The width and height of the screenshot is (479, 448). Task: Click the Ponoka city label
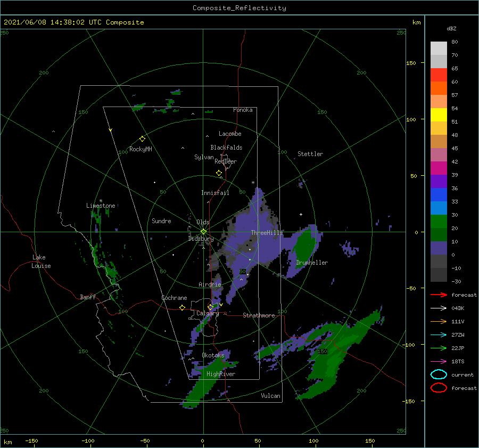243,110
